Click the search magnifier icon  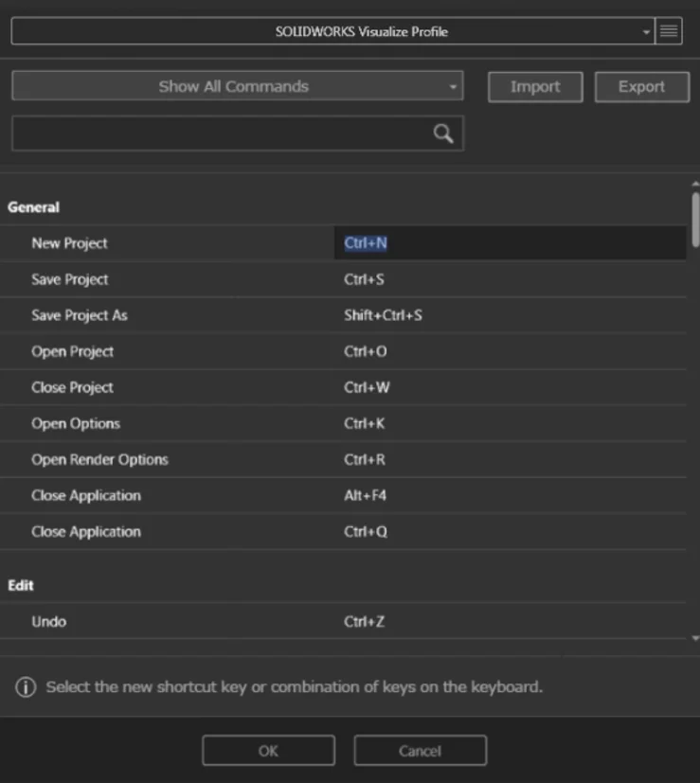coord(443,134)
